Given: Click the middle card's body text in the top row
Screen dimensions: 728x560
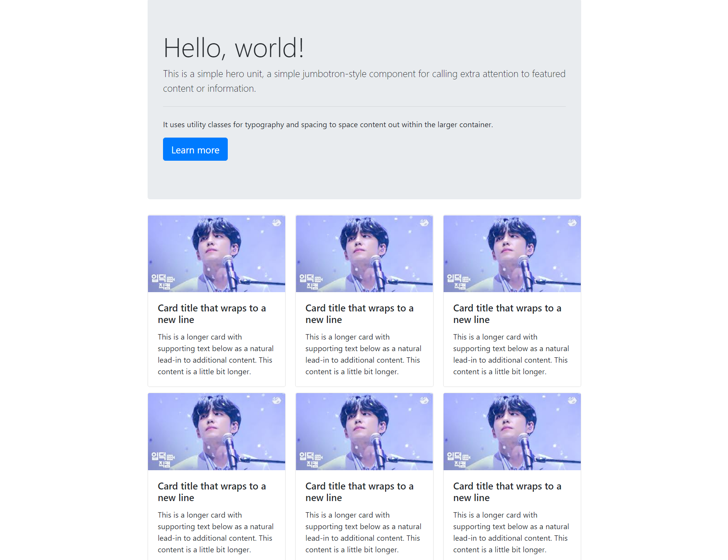Looking at the screenshot, I should [363, 354].
